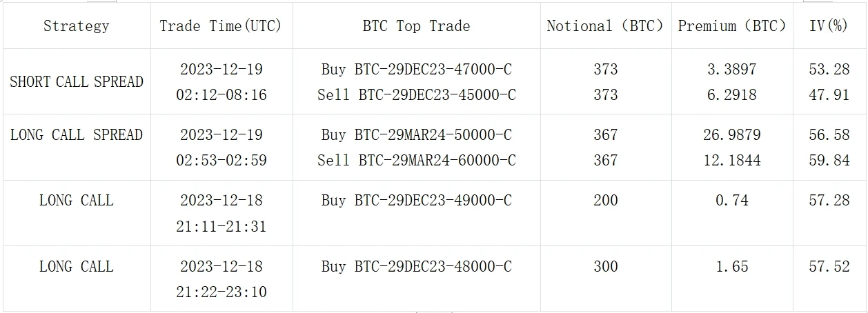Viewport: 868px width, 313px height.
Task: Click the SHORT CALL SPREAD strategy cell
Action: pos(77,82)
